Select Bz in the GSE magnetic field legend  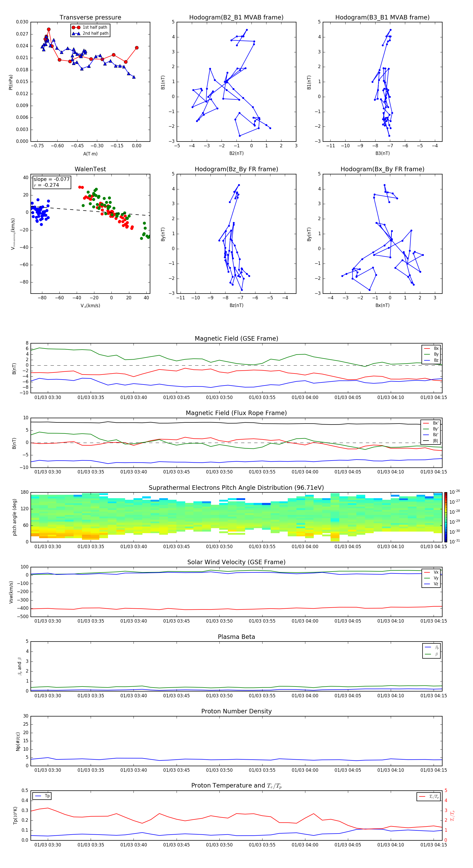click(431, 360)
